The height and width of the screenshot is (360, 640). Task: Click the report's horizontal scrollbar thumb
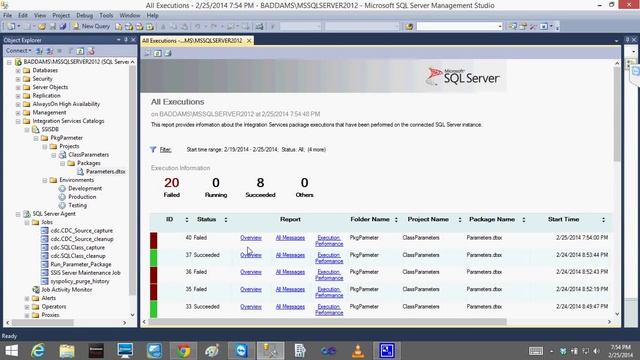[327, 322]
